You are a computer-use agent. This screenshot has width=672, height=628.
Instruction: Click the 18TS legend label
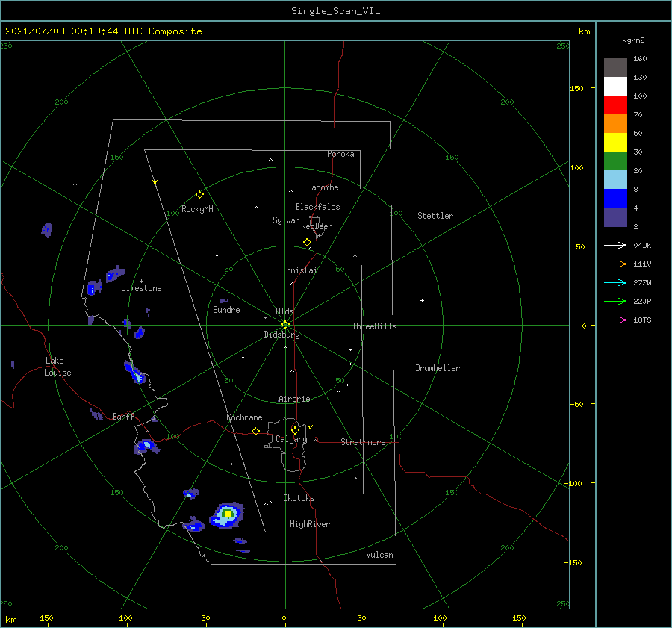(642, 320)
